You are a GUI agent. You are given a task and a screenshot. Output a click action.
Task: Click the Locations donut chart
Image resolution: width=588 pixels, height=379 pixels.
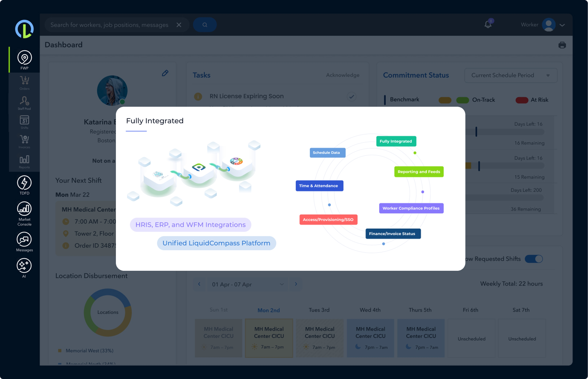click(108, 312)
